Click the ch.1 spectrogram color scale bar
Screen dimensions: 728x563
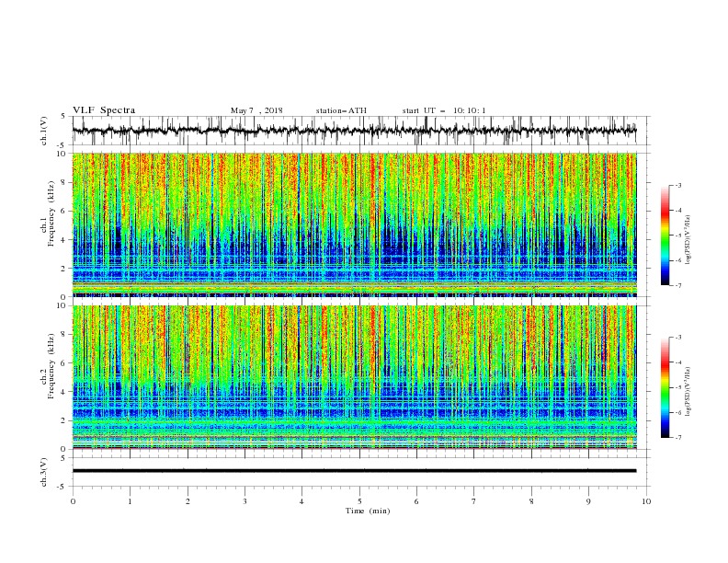click(665, 236)
